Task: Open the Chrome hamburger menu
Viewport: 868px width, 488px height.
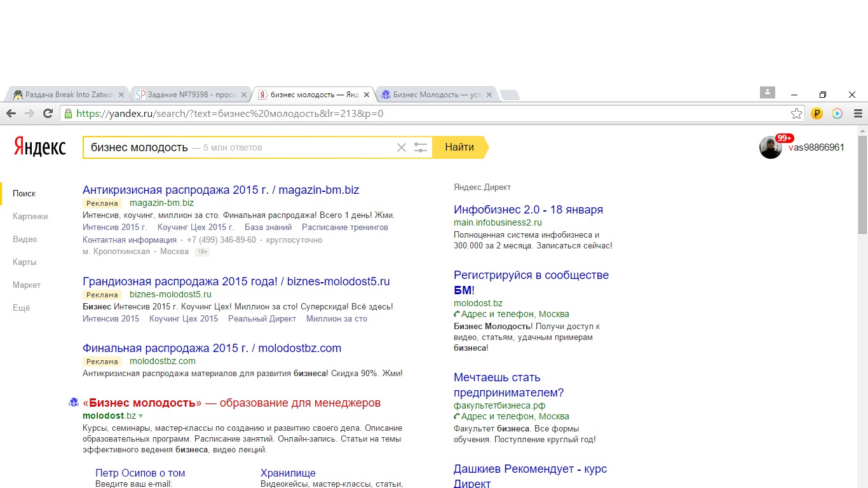Action: point(858,114)
